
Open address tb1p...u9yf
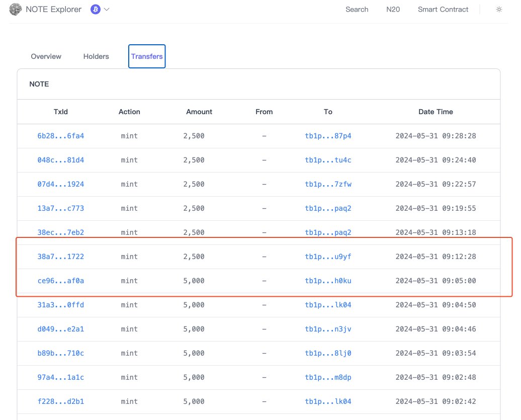(328, 257)
